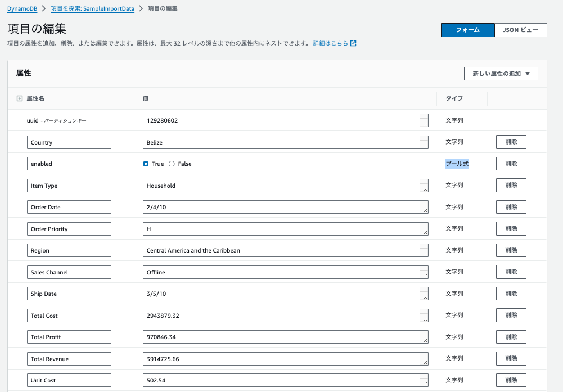Screen dimensions: 563x392
Task: Switch to the フォーム view tab
Action: coord(467,30)
